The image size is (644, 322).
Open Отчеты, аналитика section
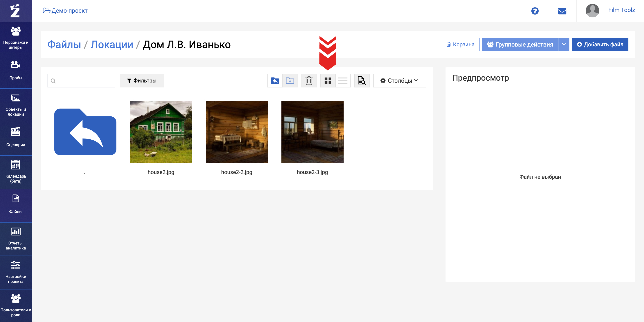(16, 239)
